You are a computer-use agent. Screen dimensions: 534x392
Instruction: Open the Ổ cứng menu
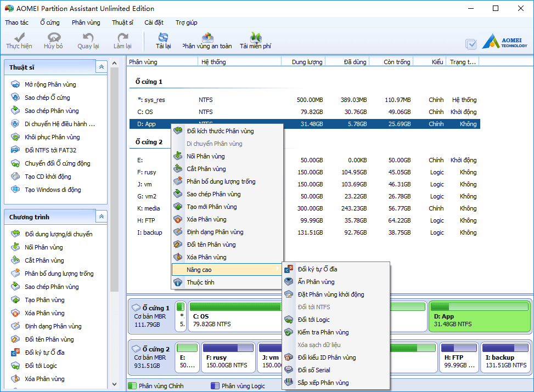[50, 22]
